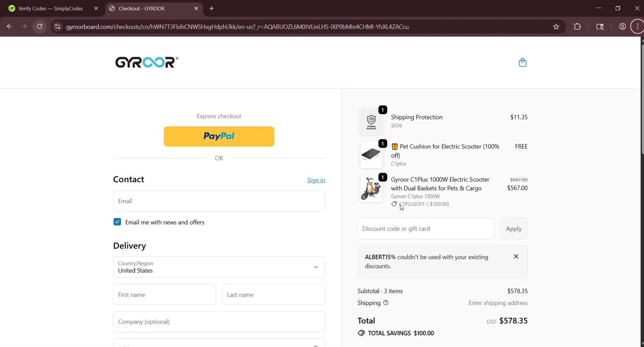The image size is (644, 347).
Task: Minimize the browser window
Action: [x=599, y=8]
